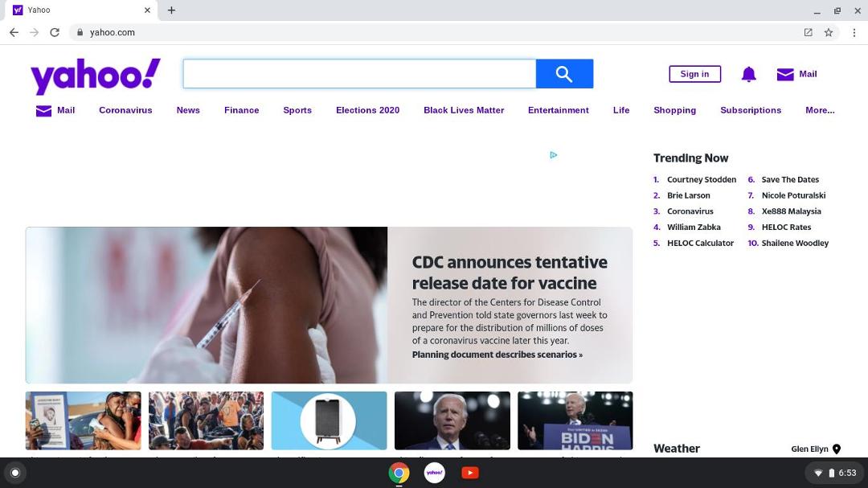Click the Yahoo logo
The height and width of the screenshot is (488, 868).
click(95, 76)
